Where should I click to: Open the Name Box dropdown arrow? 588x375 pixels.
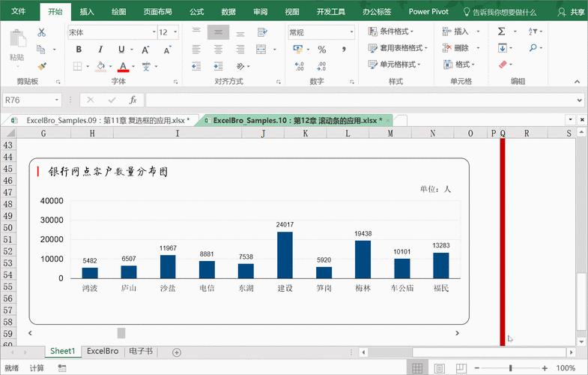tap(57, 100)
